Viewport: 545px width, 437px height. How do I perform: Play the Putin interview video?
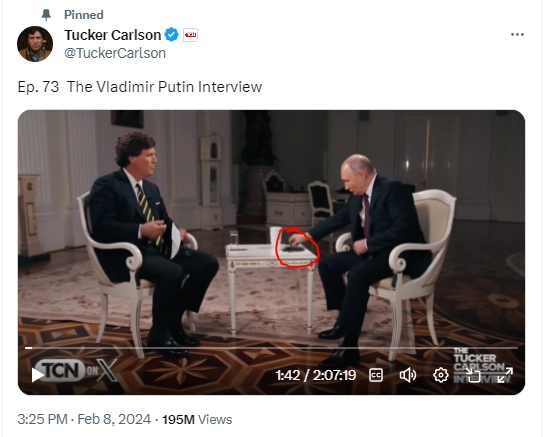click(38, 375)
